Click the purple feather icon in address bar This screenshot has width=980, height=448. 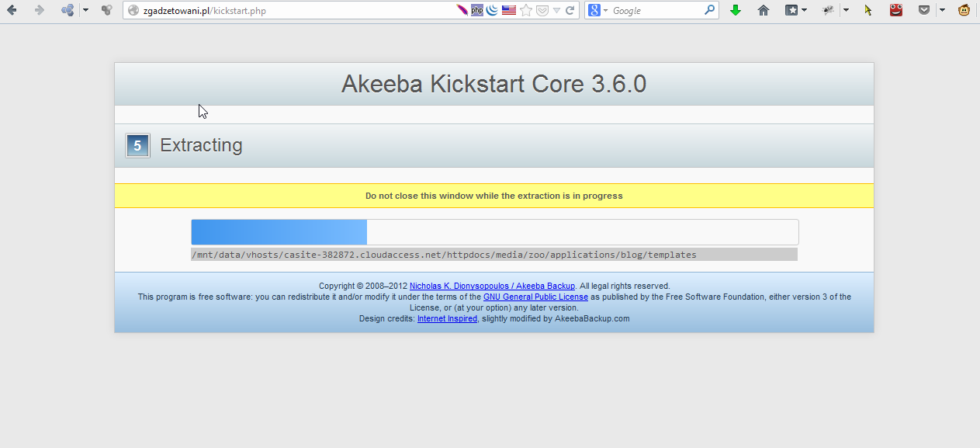tap(462, 10)
